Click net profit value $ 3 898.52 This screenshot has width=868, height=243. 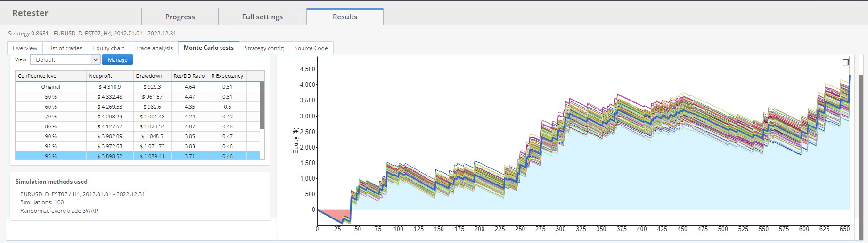point(110,156)
